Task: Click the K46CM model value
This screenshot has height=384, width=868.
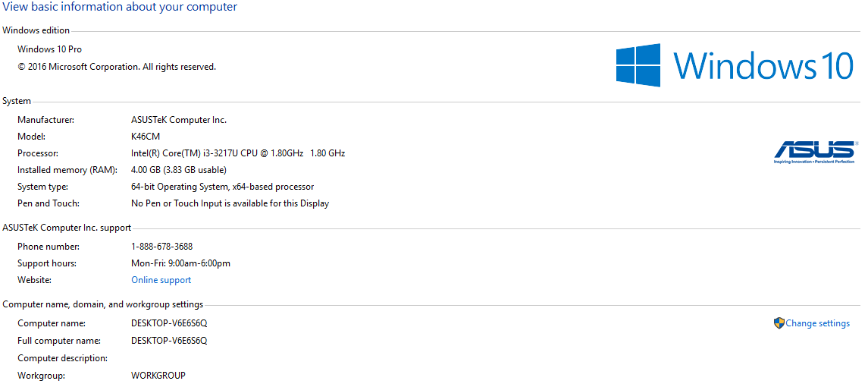Action: [146, 137]
